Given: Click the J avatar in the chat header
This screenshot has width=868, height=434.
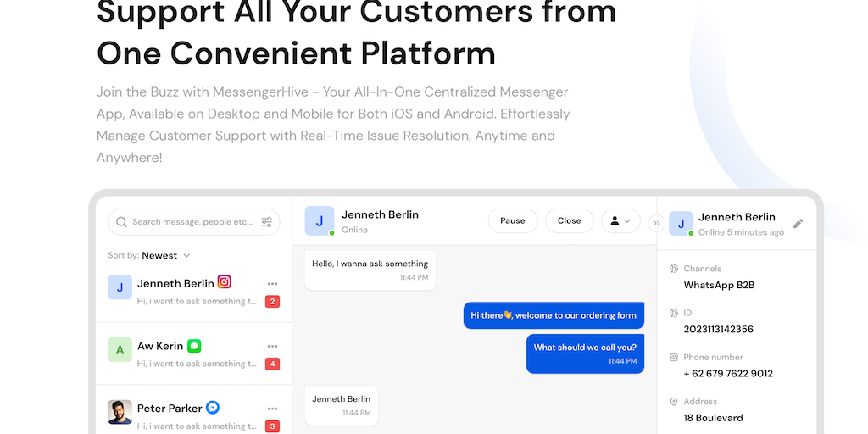Looking at the screenshot, I should [320, 221].
